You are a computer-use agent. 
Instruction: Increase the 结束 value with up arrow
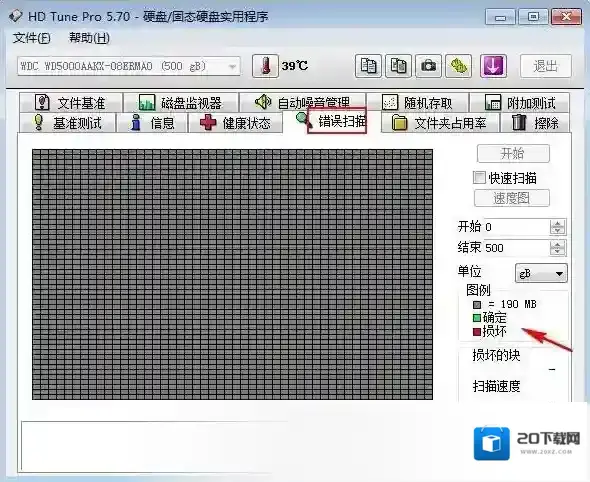[557, 245]
